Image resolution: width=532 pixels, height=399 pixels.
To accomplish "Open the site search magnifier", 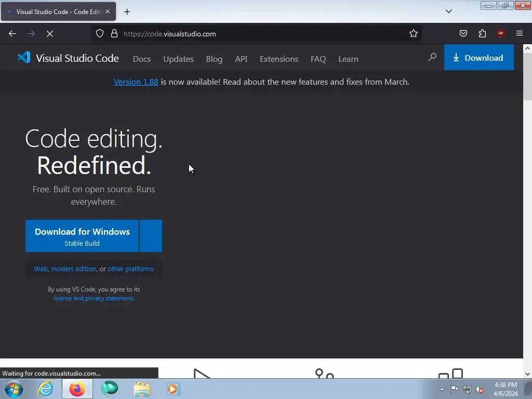I will [x=432, y=57].
